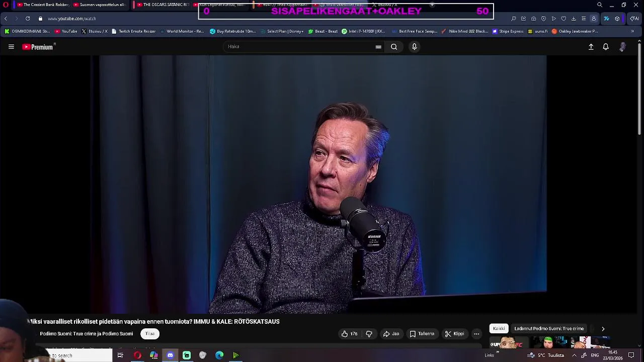Viewport: 644px width, 362px height.
Task: Open World Monitor bookmark
Action: click(x=182, y=31)
